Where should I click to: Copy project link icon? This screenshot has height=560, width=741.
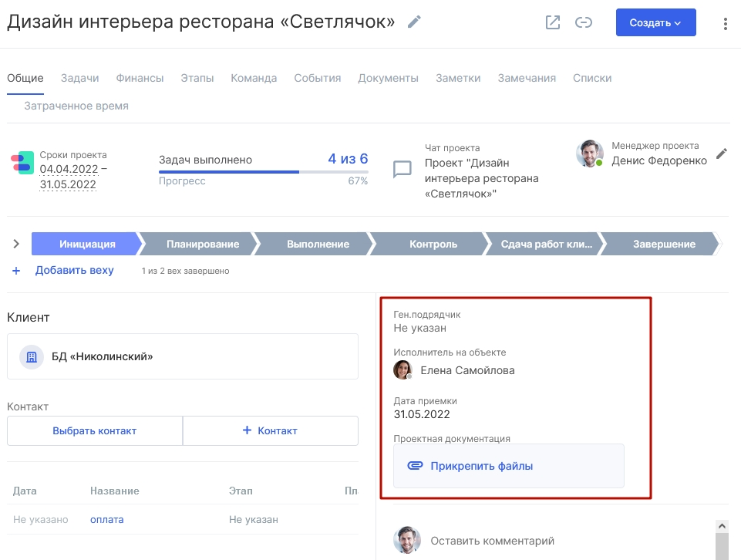pyautogui.click(x=583, y=22)
